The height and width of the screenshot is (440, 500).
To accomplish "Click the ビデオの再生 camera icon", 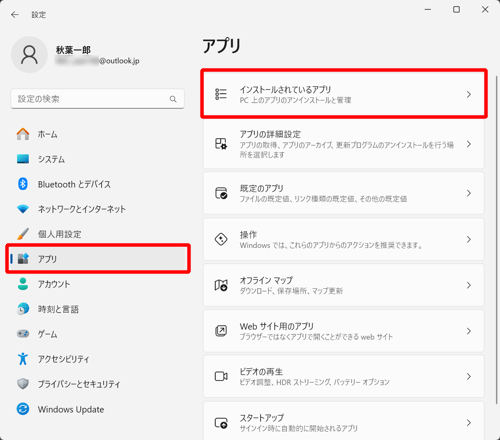I will point(221,377).
